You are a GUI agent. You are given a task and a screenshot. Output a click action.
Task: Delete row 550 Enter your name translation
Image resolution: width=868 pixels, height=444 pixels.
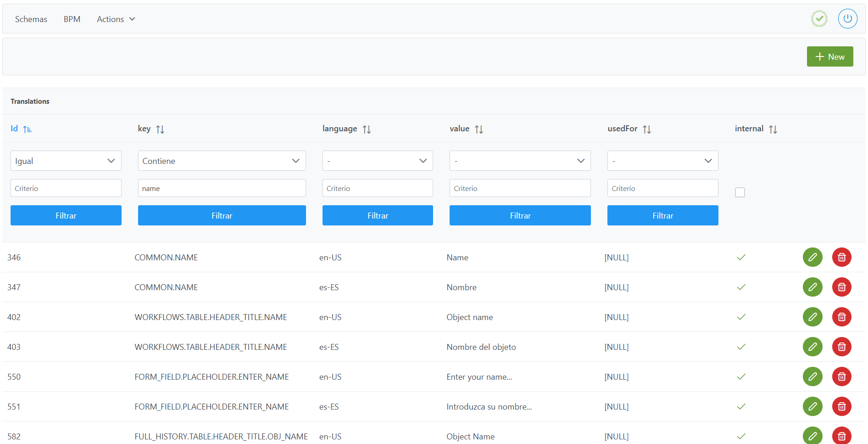(x=841, y=377)
